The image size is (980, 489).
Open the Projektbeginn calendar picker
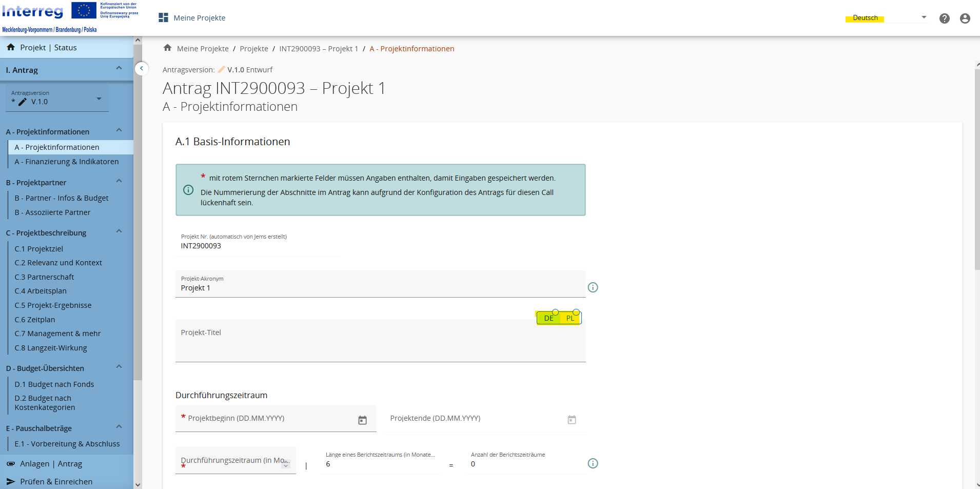362,420
